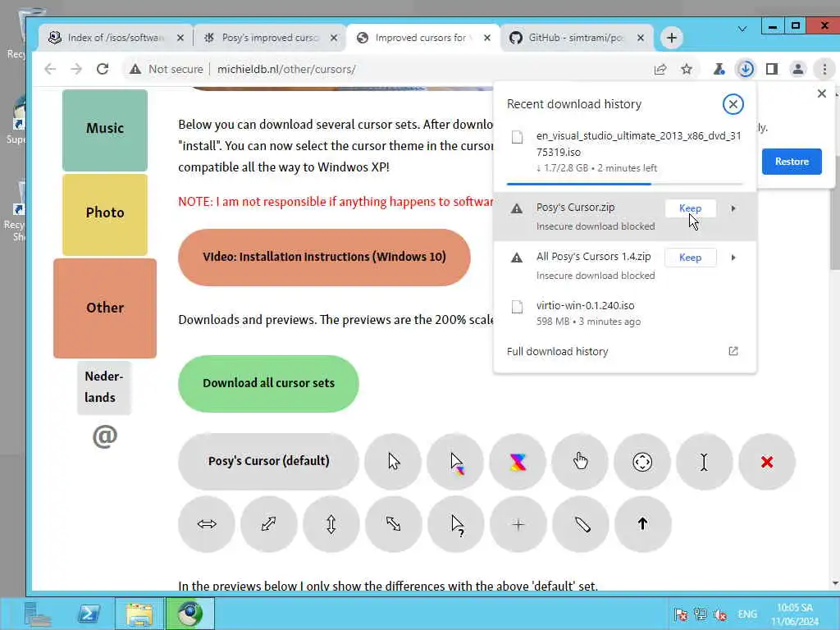Click the pen handwriting cursor preview
Screen dimensions: 840x630
581,524
